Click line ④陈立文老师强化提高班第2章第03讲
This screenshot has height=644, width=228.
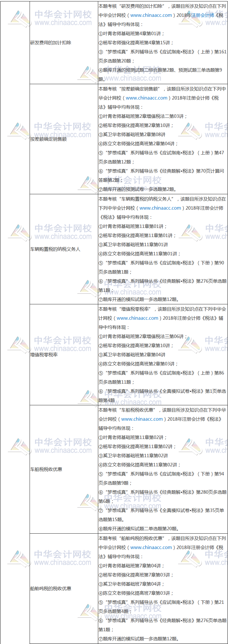click(138, 364)
